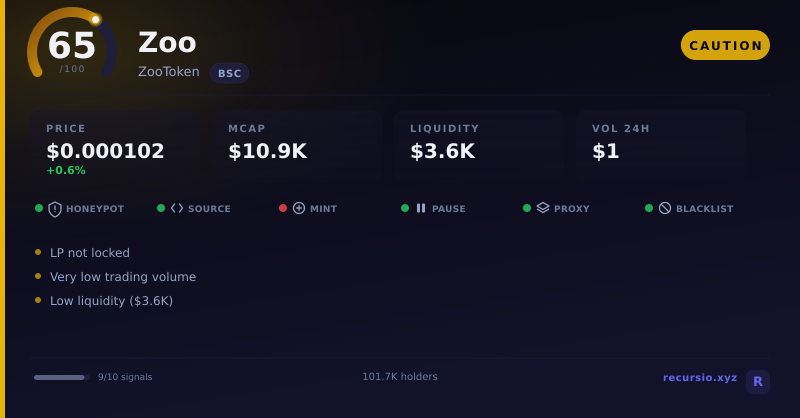
Task: Click the Source code brackets icon
Action: coord(177,208)
